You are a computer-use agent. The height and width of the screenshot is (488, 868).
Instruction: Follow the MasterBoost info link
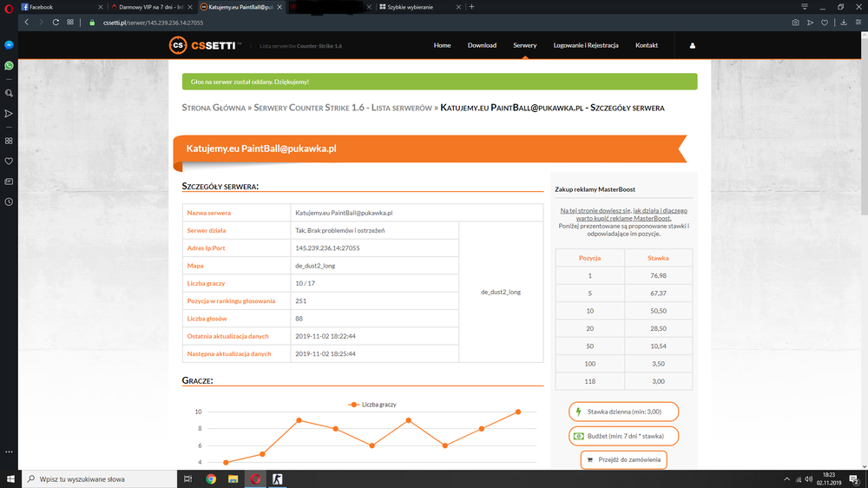(623, 214)
